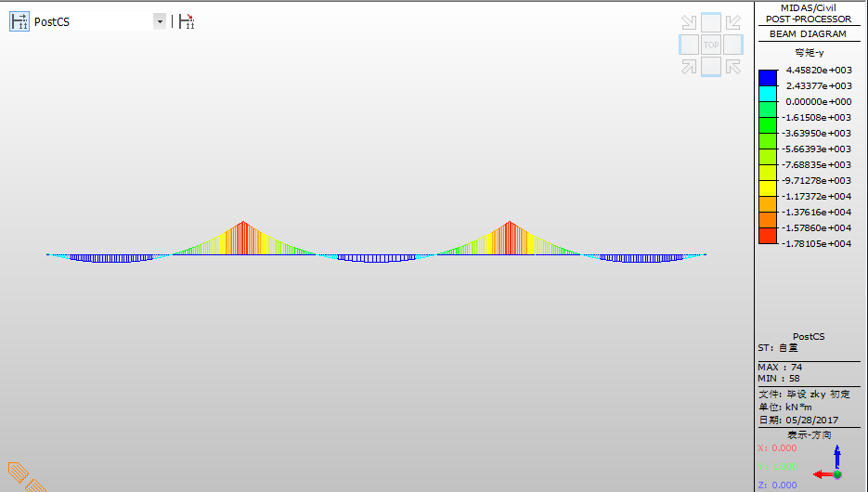The width and height of the screenshot is (868, 492).
Task: Click the bottom-left diagonal arrow of view navigator
Action: click(x=689, y=67)
